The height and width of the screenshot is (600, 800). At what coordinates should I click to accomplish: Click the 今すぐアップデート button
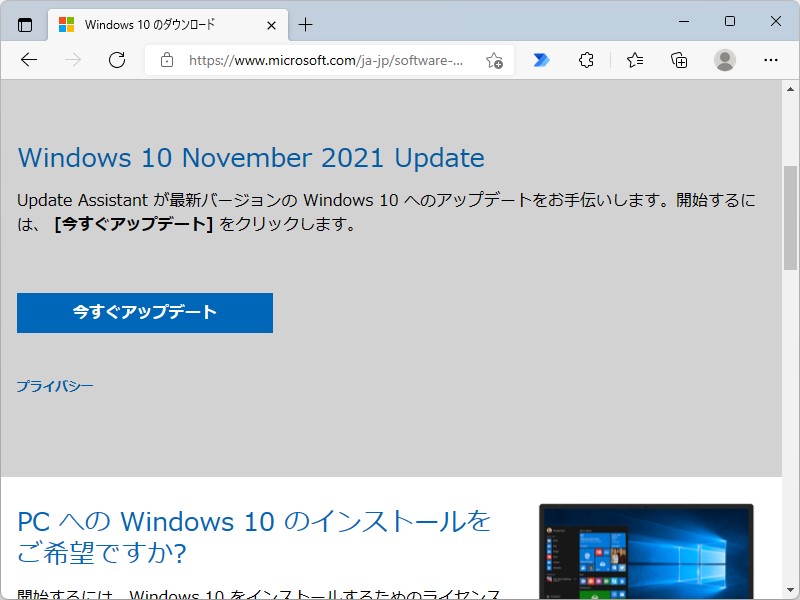[145, 313]
